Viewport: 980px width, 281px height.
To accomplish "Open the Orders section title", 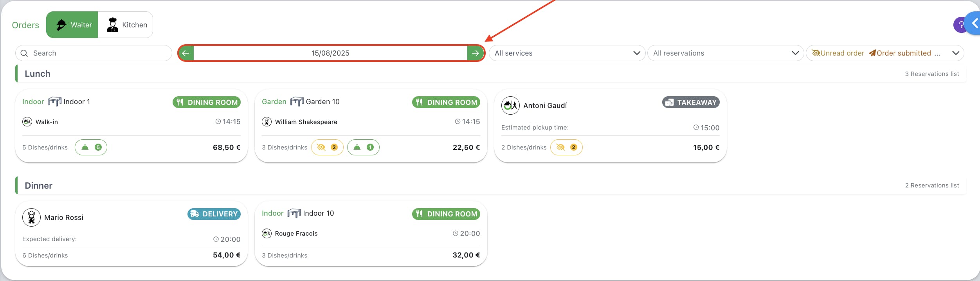I will [25, 25].
